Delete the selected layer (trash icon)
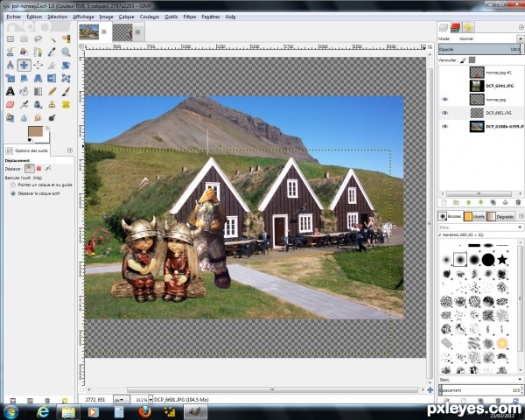The width and height of the screenshot is (525, 420). [518, 203]
